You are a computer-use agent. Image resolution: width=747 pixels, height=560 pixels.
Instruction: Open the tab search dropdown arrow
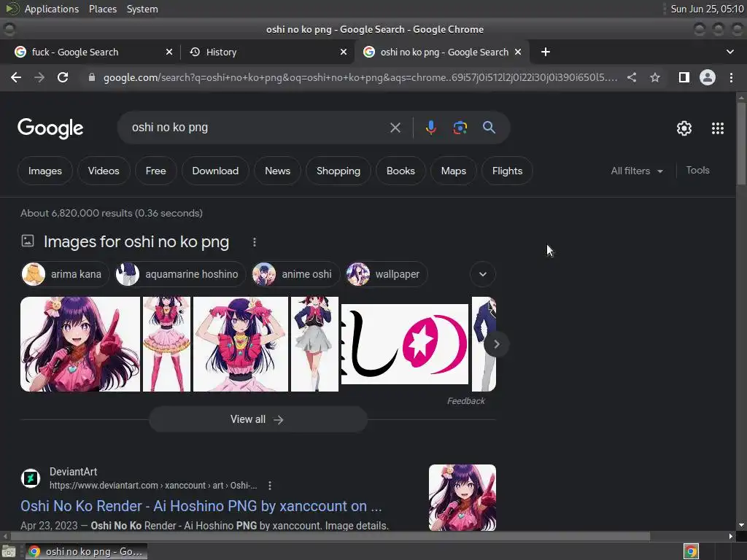click(729, 52)
